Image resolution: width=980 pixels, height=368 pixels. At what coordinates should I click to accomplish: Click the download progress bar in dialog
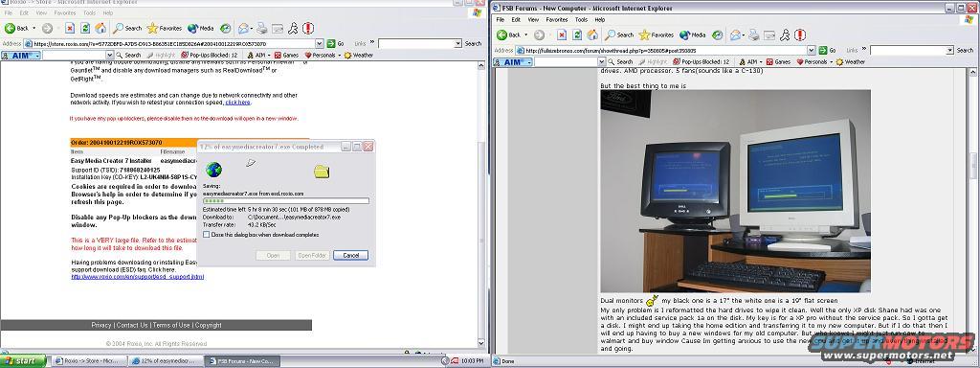tap(285, 201)
